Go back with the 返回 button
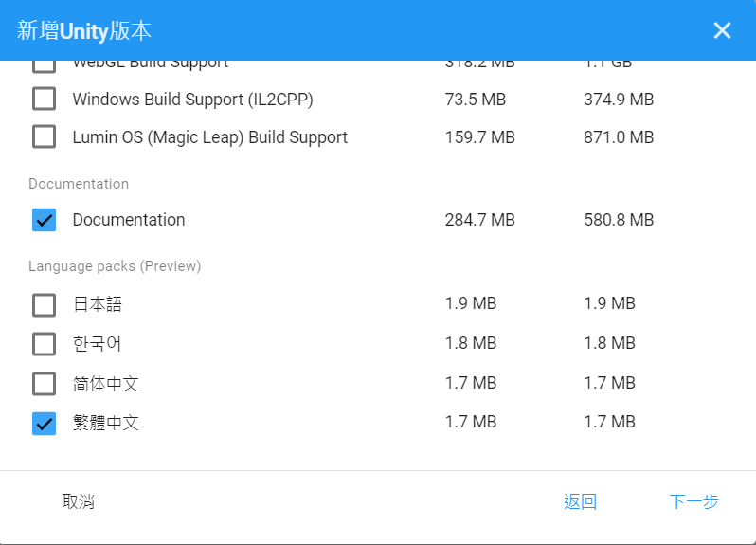 point(580,502)
